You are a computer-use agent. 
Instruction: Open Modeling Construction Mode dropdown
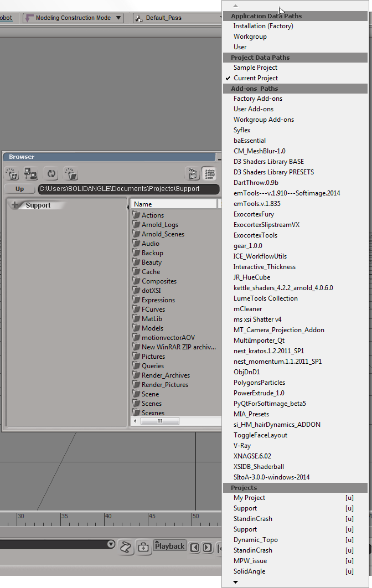coord(73,18)
